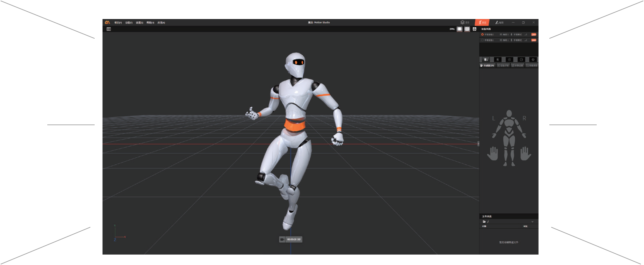This screenshot has height=265, width=644.
Task: Click the power icon button
Action: coord(533,60)
